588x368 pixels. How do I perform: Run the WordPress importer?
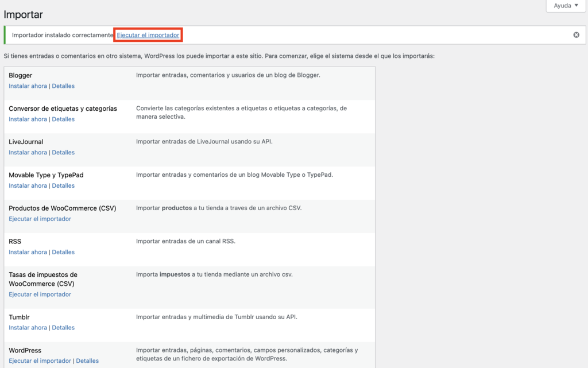[x=40, y=361]
